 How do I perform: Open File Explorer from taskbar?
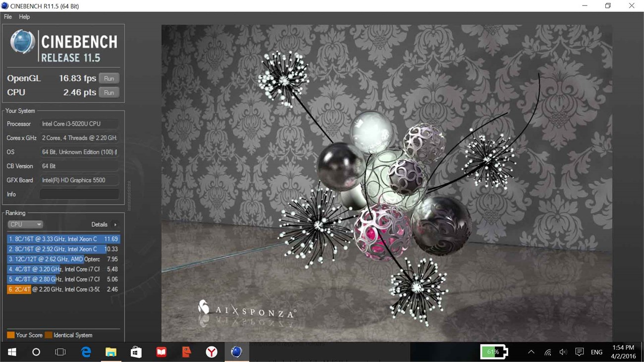pyautogui.click(x=110, y=352)
